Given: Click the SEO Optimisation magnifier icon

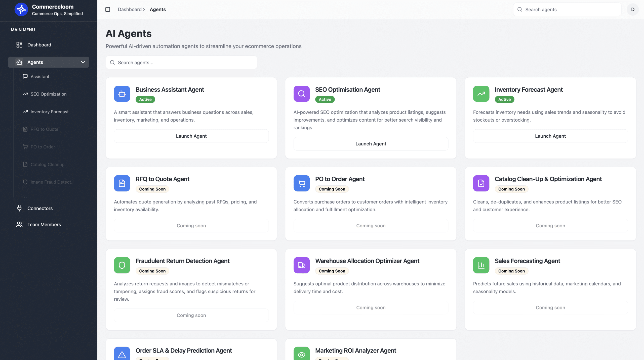Looking at the screenshot, I should point(301,94).
